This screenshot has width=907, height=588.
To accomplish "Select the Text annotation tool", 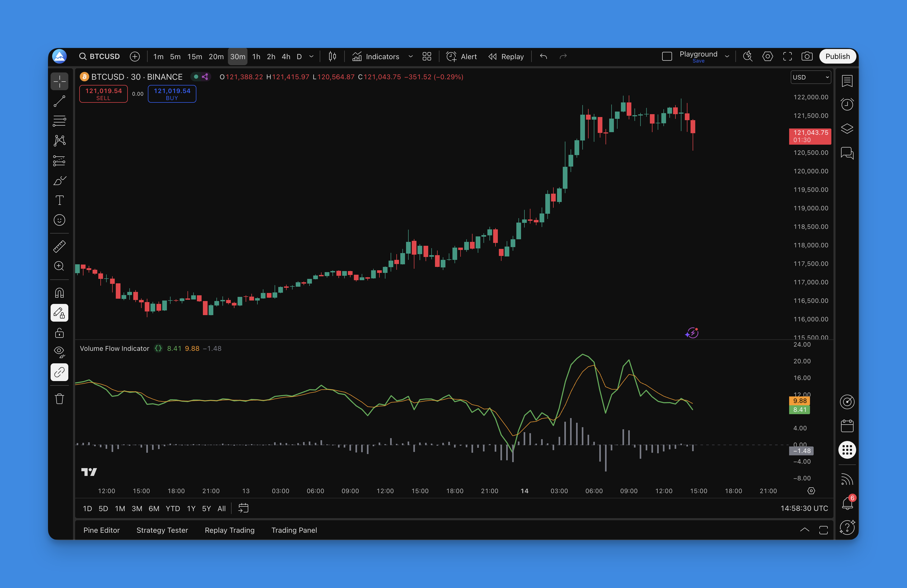I will point(59,200).
